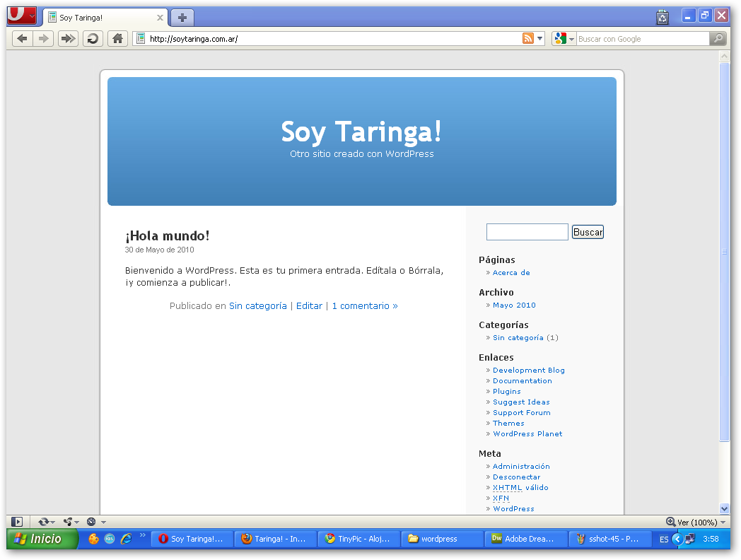Click the Buscar con Google search field
Viewport: 741px width, 560px height.
pyautogui.click(x=643, y=39)
